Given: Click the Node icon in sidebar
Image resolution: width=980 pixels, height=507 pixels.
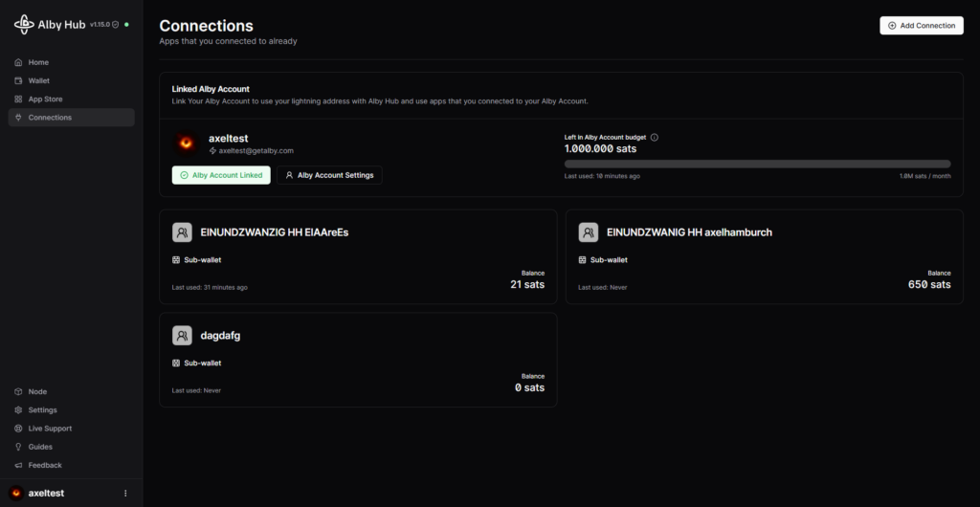Looking at the screenshot, I should coord(18,391).
